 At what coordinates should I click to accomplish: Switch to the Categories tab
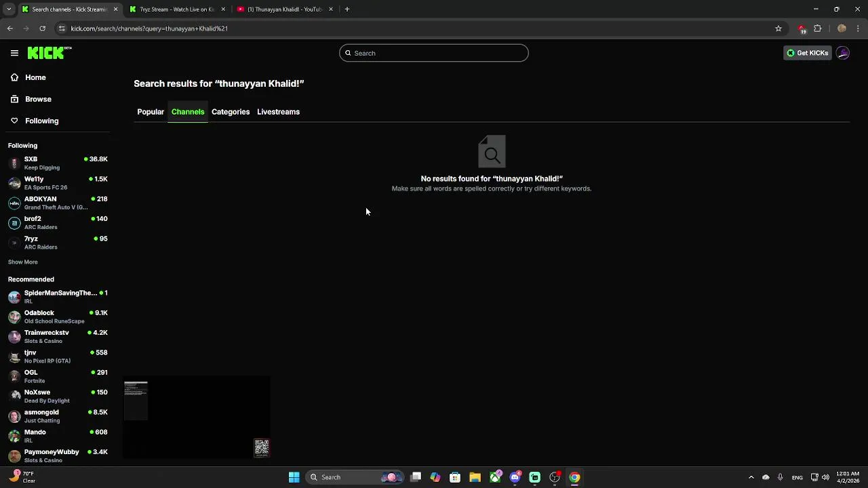click(231, 112)
